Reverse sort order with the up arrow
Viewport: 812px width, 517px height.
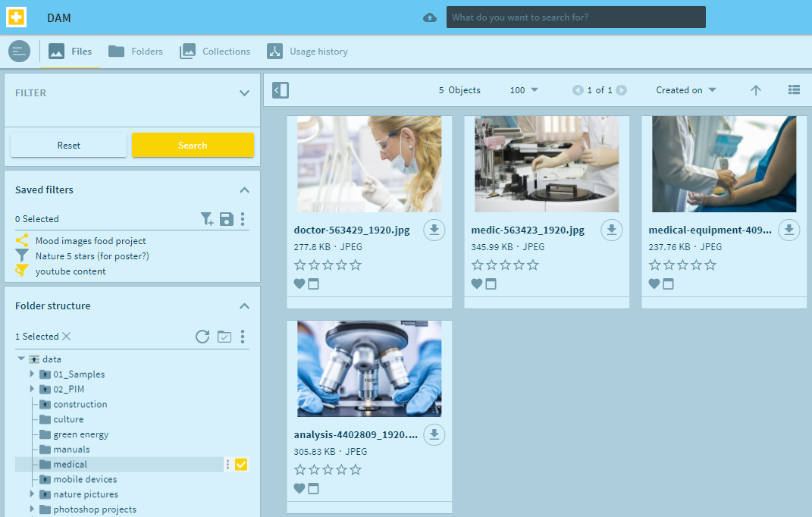coord(756,90)
